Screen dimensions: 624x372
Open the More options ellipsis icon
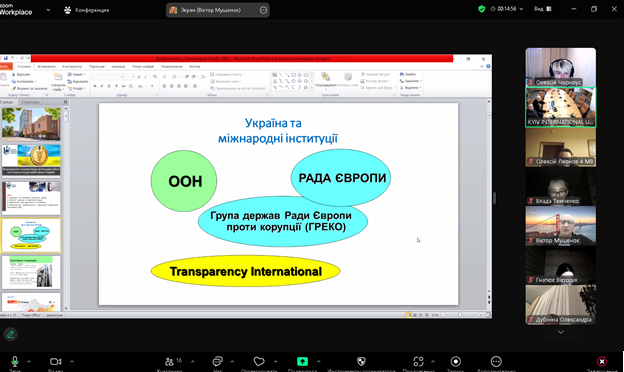point(496,361)
